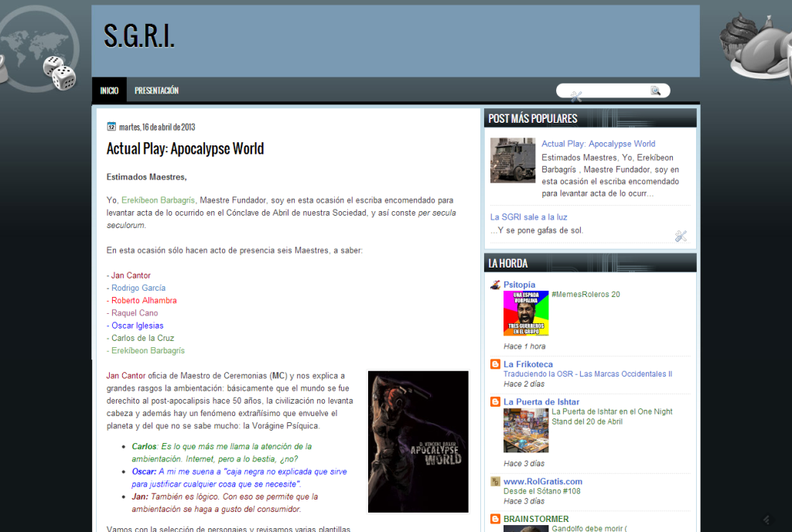Click the search magnifier icon

click(x=656, y=90)
